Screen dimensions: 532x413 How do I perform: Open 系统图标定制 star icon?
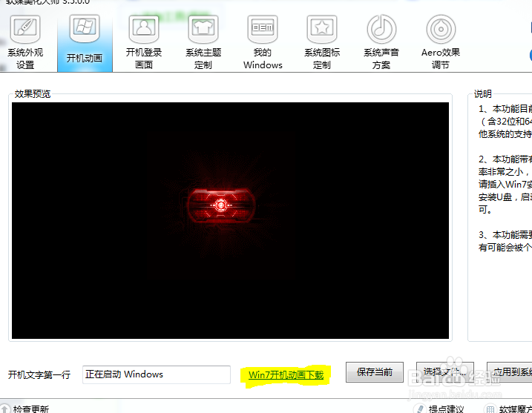coord(322,42)
